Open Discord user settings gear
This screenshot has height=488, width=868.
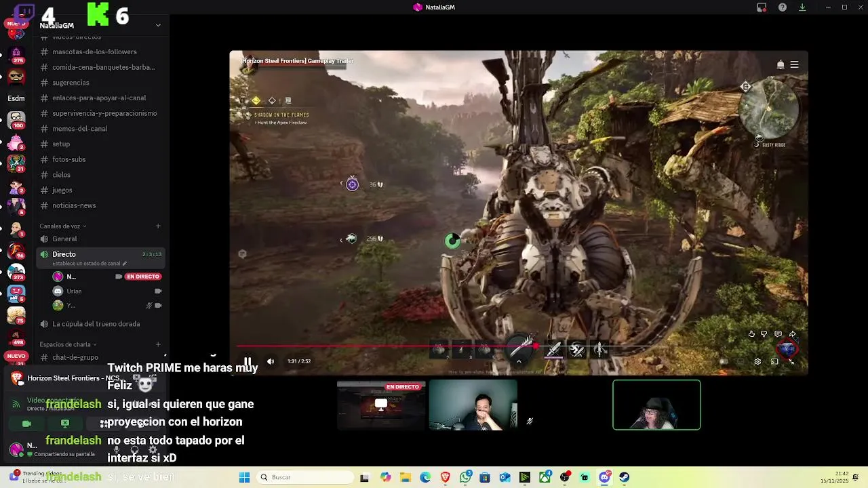(x=152, y=449)
